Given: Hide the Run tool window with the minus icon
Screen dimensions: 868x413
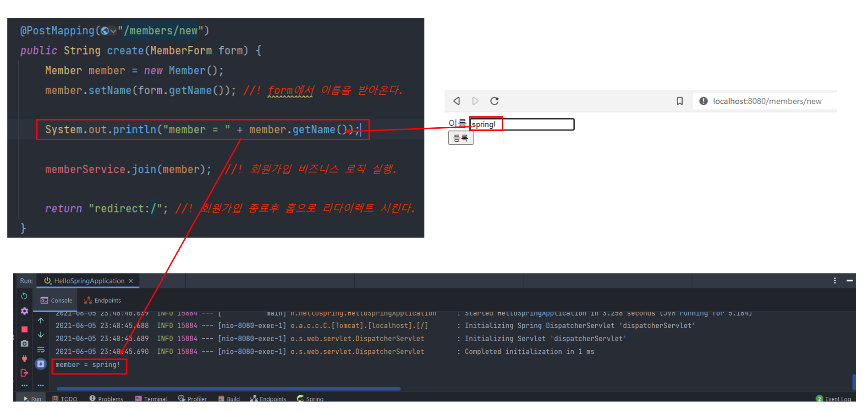Looking at the screenshot, I should tap(850, 281).
